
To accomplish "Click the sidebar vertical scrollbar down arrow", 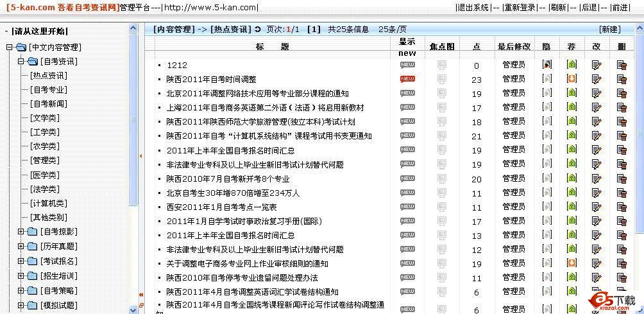I will (x=133, y=310).
